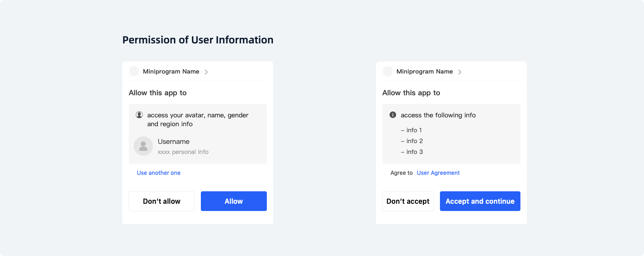This screenshot has height=256, width=644.
Task: Click the 'xxxx personal info' subtitle
Action: tap(183, 152)
